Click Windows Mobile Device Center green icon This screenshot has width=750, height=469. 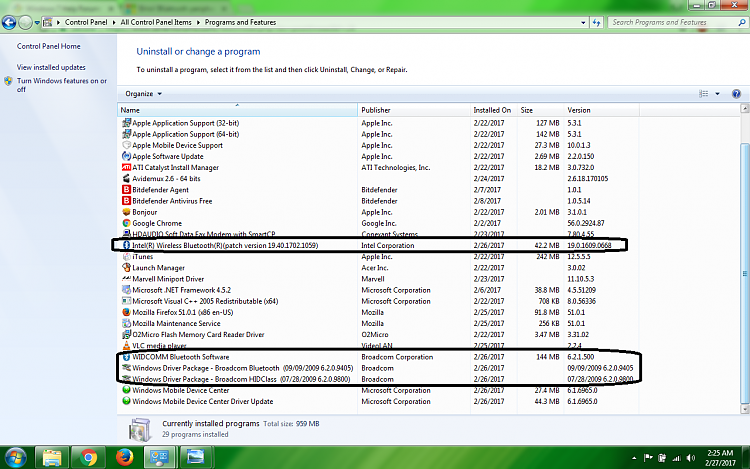pyautogui.click(x=126, y=390)
